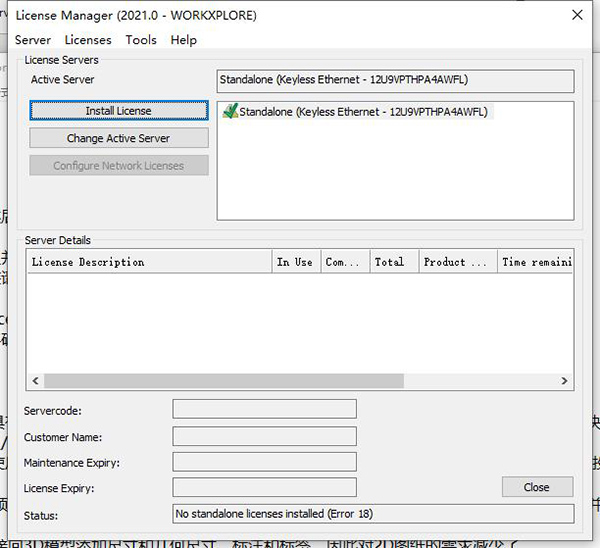
Task: Click the green checkmark server icon
Action: pyautogui.click(x=230, y=111)
